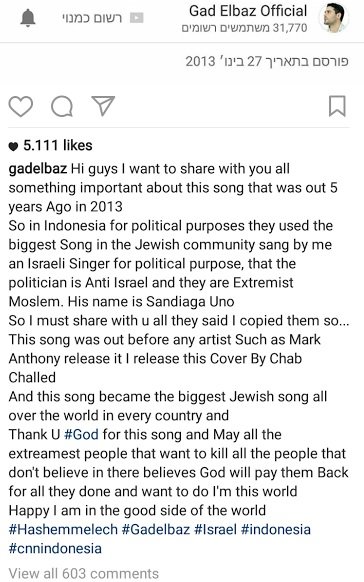Save post with bookmark icon
This screenshot has height=582, width=364.
[x=337, y=106]
